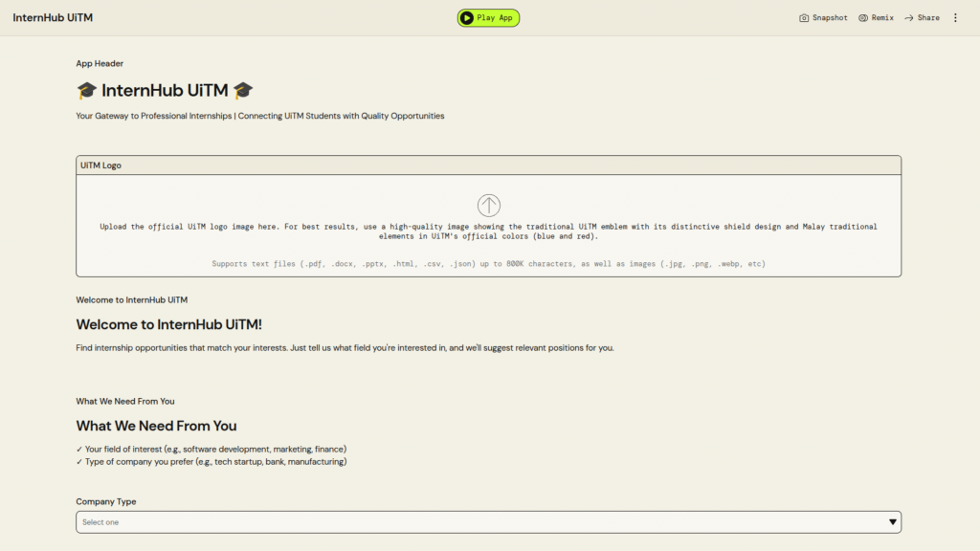
Task: Click the supported file types hint text
Action: pyautogui.click(x=488, y=264)
